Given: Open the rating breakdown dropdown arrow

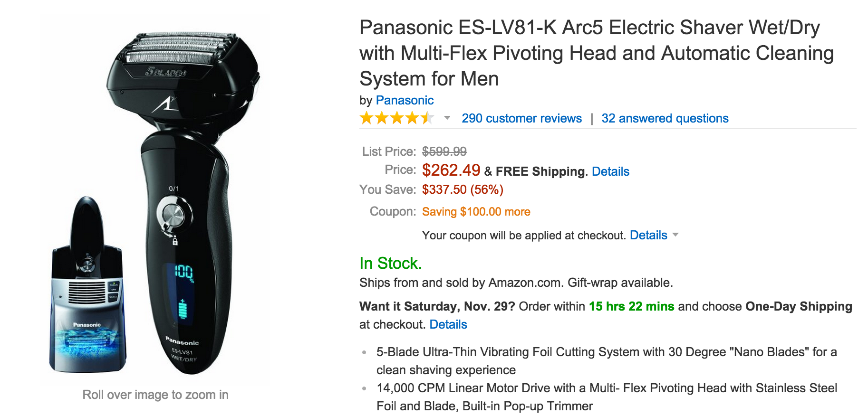Looking at the screenshot, I should point(447,118).
